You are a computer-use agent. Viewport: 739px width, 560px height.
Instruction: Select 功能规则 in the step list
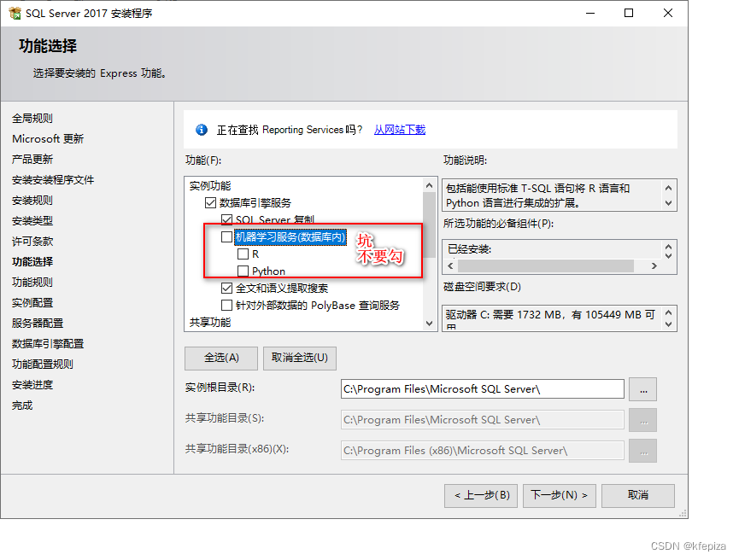click(x=32, y=282)
